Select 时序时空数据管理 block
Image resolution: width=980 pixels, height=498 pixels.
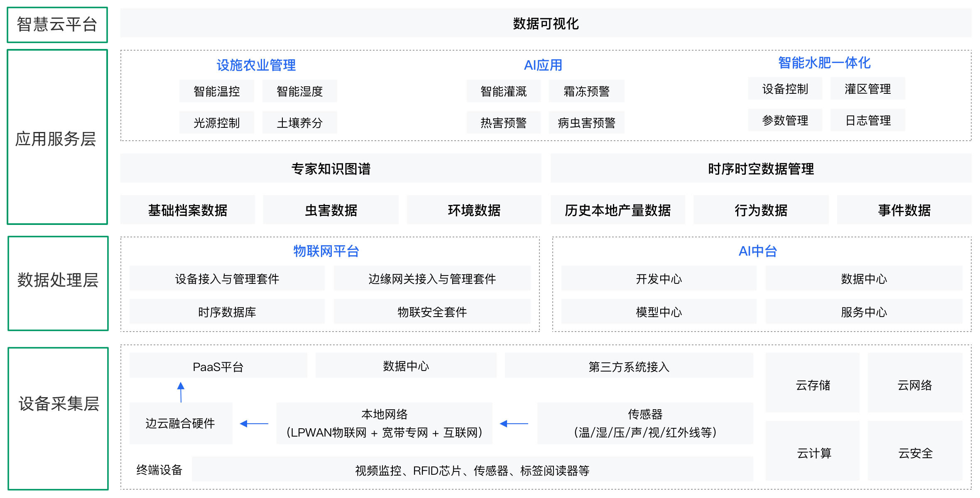[x=762, y=168]
